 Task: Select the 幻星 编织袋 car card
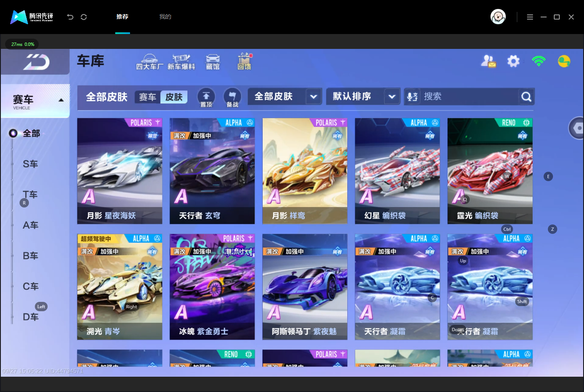397,171
